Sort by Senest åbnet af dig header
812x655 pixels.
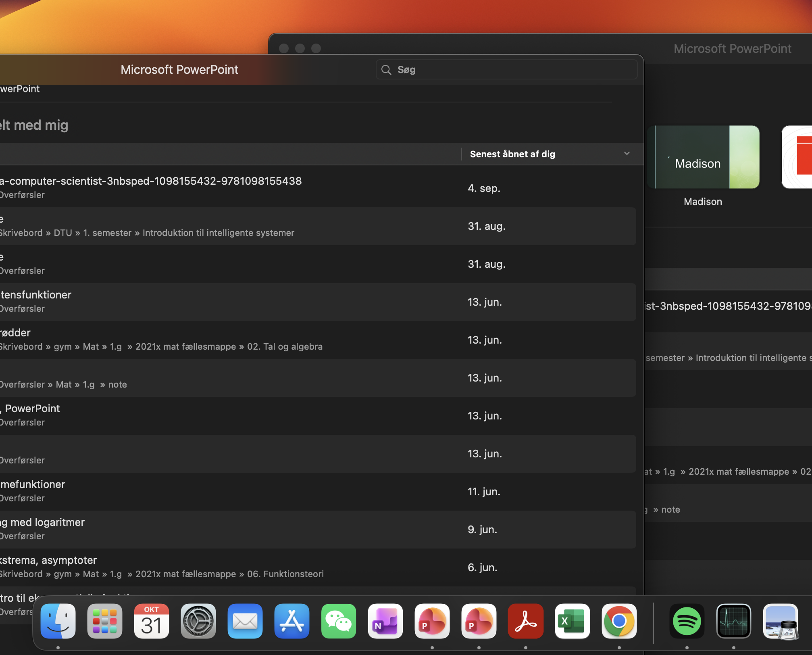pos(512,154)
